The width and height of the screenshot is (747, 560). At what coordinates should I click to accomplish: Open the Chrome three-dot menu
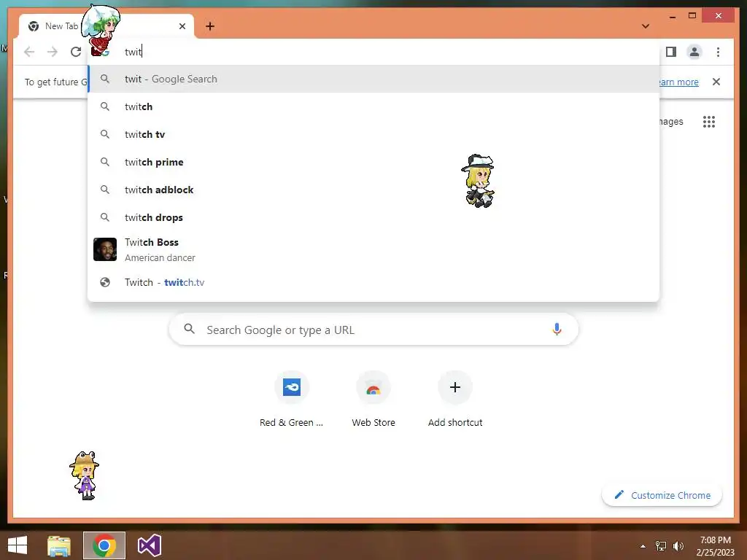tap(718, 52)
